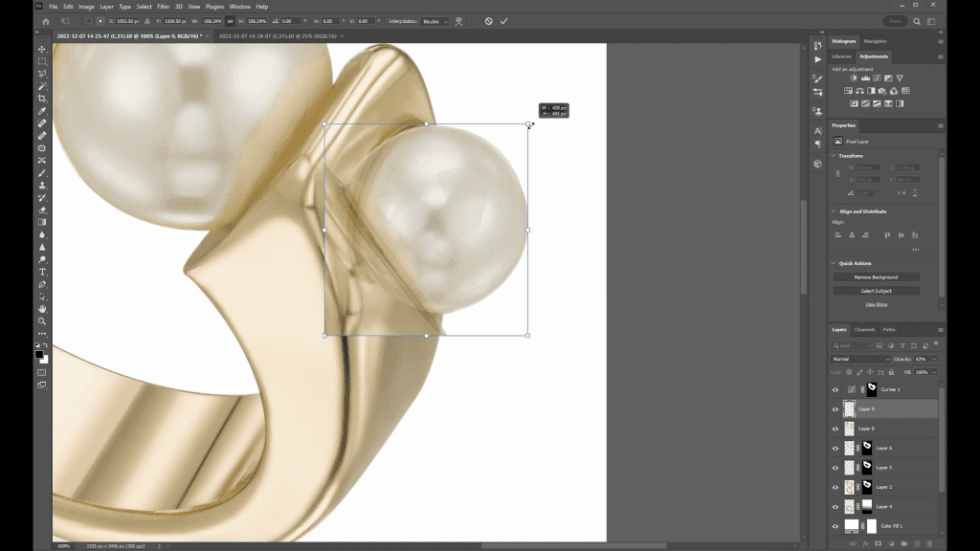Screen dimensions: 980x551
Task: Toggle maintain aspect ratio link in options bar
Action: point(230,21)
